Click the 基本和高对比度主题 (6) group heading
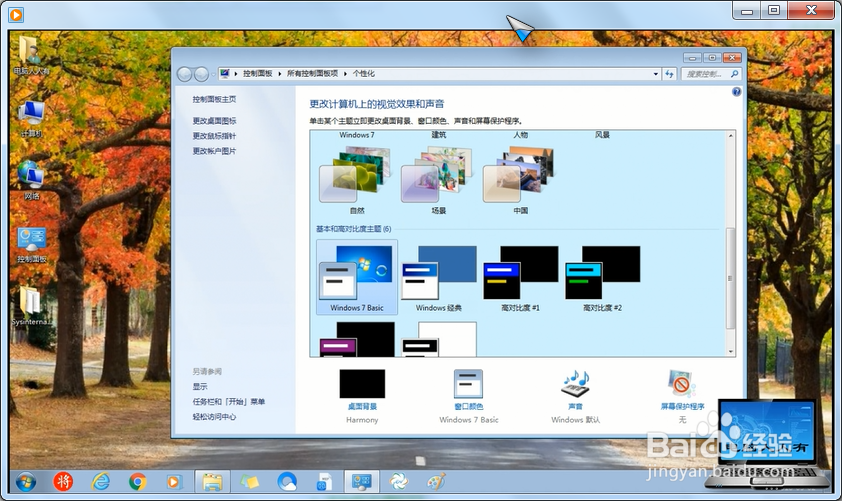This screenshot has height=501, width=842. pyautogui.click(x=353, y=229)
